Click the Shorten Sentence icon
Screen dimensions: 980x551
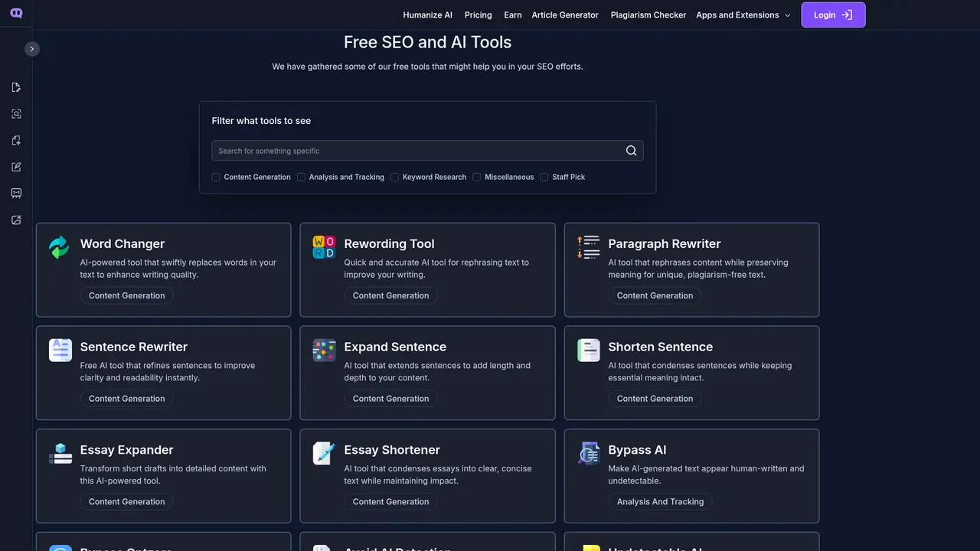pos(588,350)
